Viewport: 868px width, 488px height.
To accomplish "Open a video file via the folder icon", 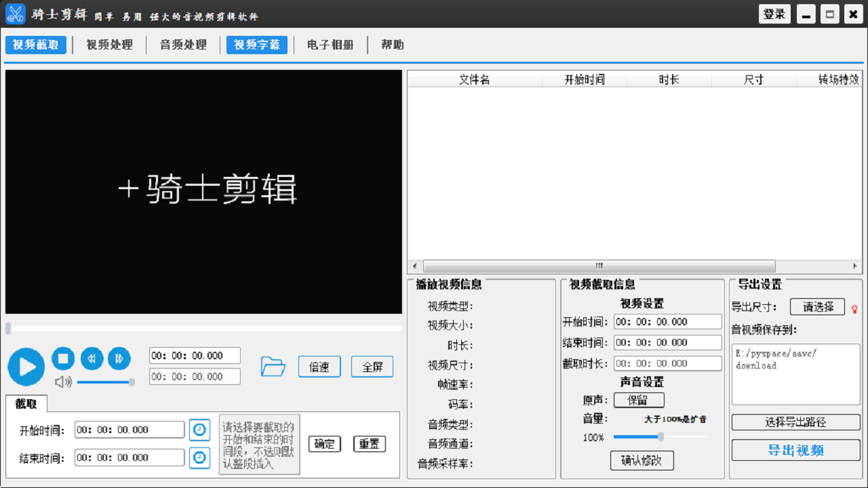I will pos(273,365).
